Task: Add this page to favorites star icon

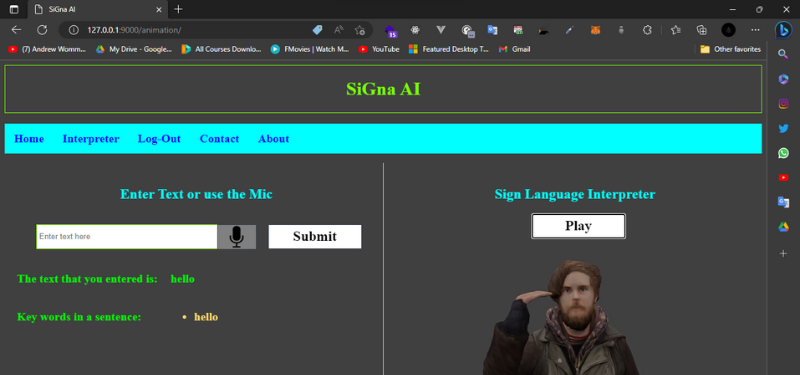Action: coord(360,30)
